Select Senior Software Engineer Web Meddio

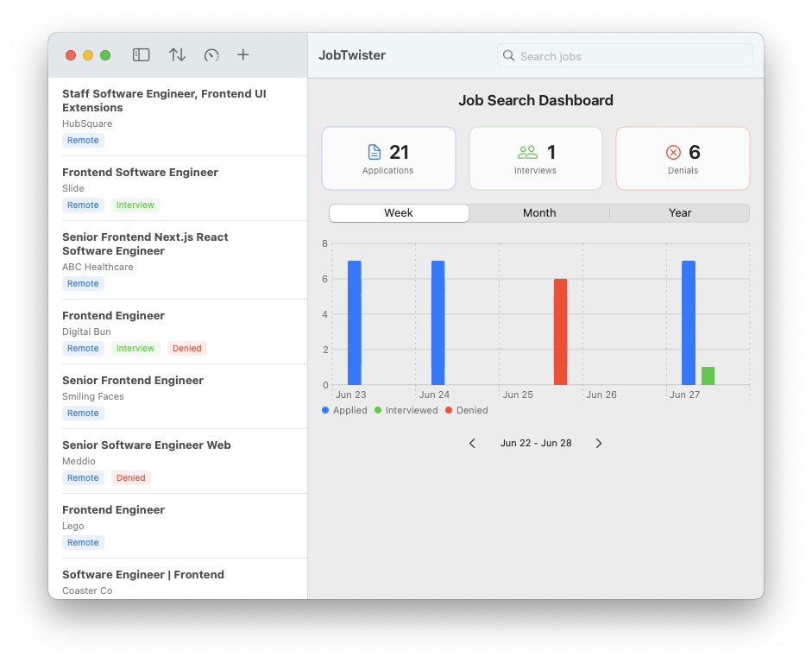(178, 461)
